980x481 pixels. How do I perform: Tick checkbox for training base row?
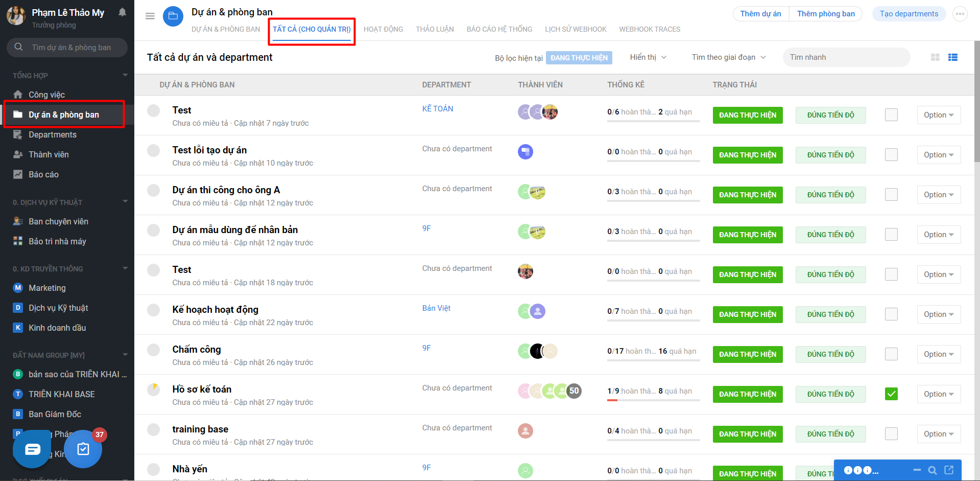pos(891,434)
